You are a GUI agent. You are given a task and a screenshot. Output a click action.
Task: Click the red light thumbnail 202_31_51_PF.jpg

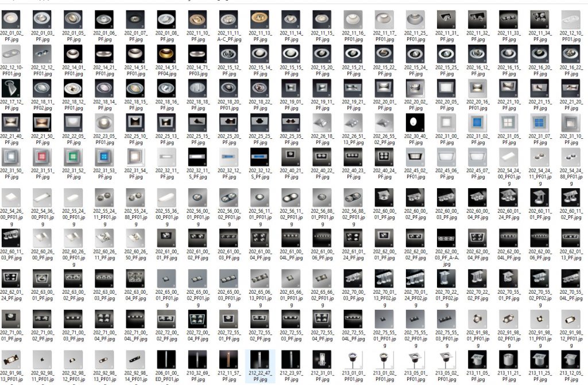click(42, 157)
